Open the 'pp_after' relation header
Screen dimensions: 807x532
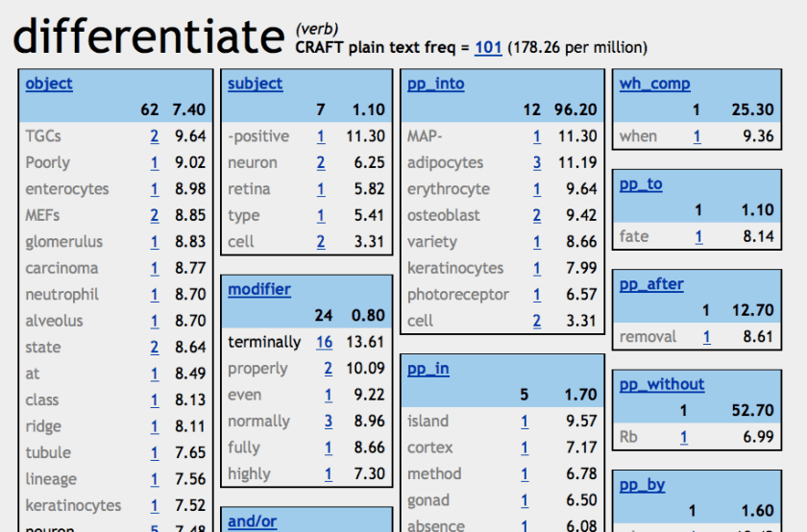651,284
